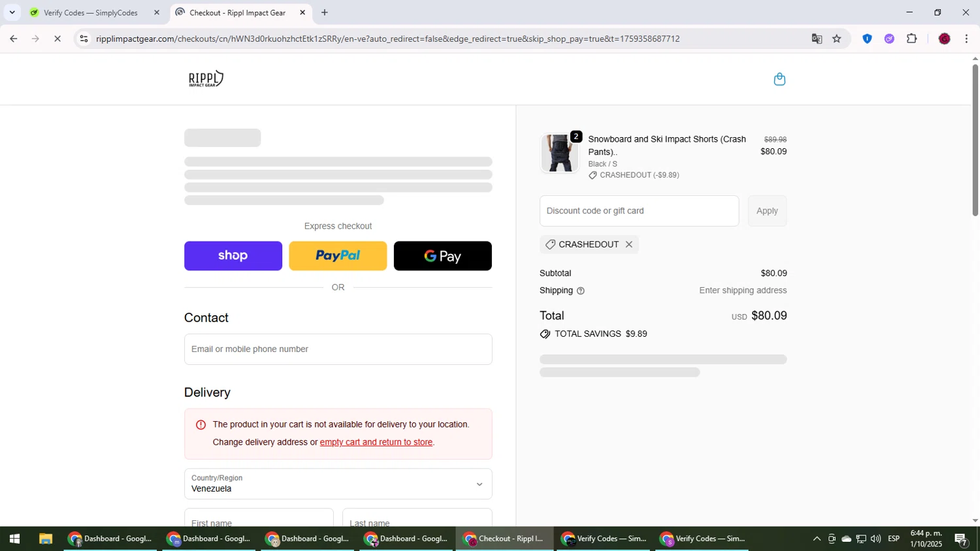
Task: Go back to previous page
Action: click(x=13, y=39)
